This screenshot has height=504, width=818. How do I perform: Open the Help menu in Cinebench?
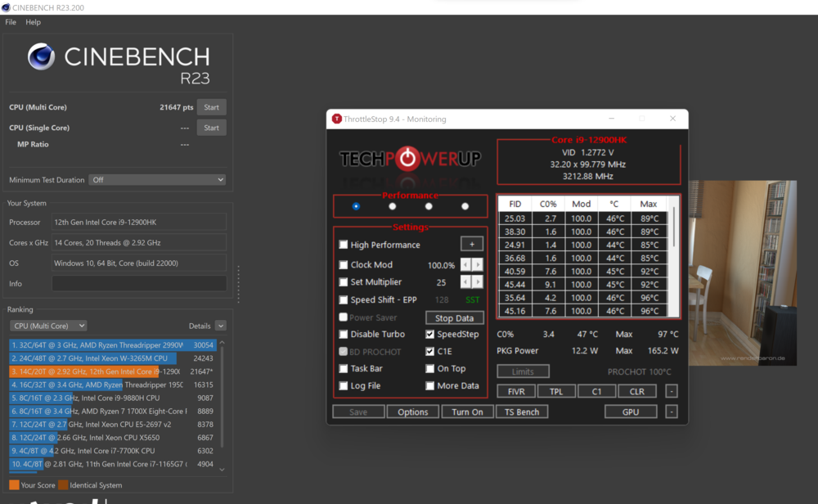[33, 22]
